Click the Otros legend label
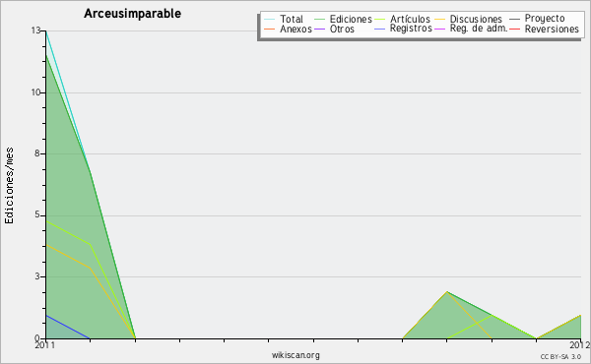The width and height of the screenshot is (591, 364). 342,29
